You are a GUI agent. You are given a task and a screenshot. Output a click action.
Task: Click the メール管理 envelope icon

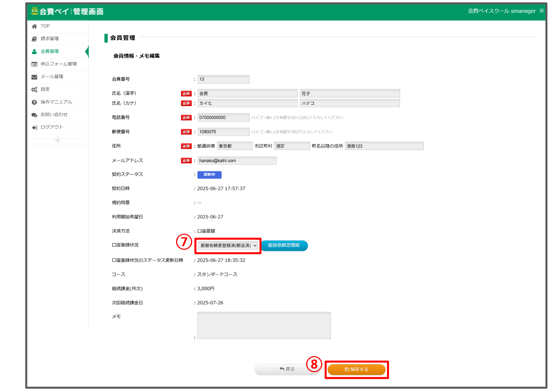point(34,77)
